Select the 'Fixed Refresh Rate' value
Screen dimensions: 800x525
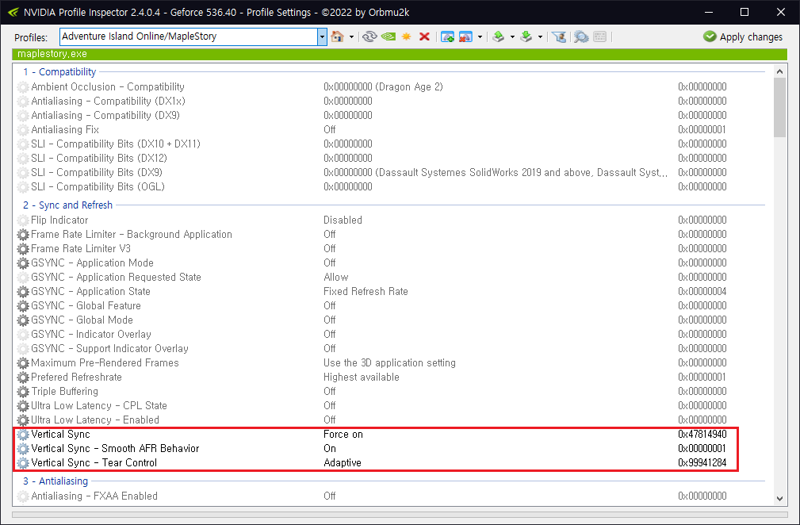[365, 291]
